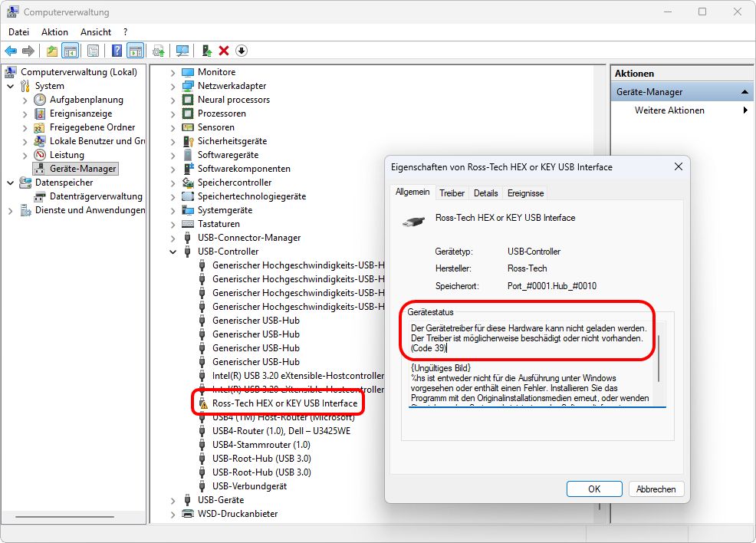Uninstall device using the red X icon
The height and width of the screenshot is (543, 756).
tap(224, 51)
